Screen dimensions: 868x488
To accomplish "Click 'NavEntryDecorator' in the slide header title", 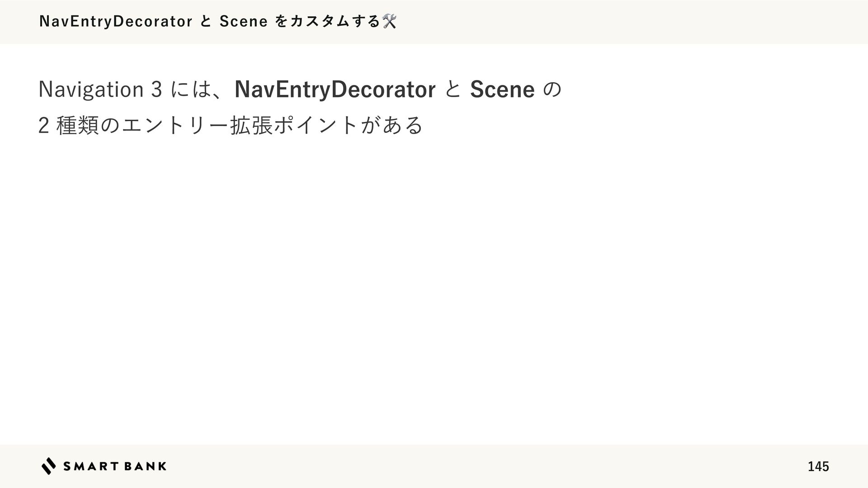I will click(116, 21).
